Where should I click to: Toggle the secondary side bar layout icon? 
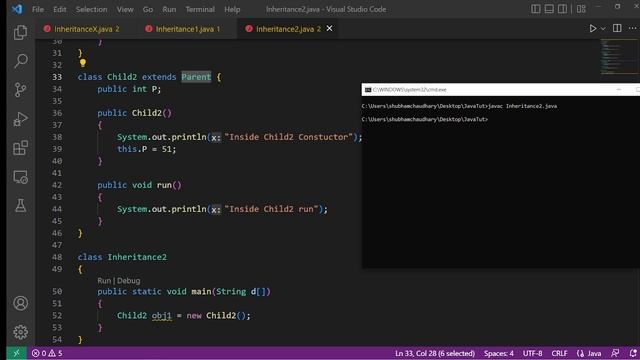click(562, 9)
